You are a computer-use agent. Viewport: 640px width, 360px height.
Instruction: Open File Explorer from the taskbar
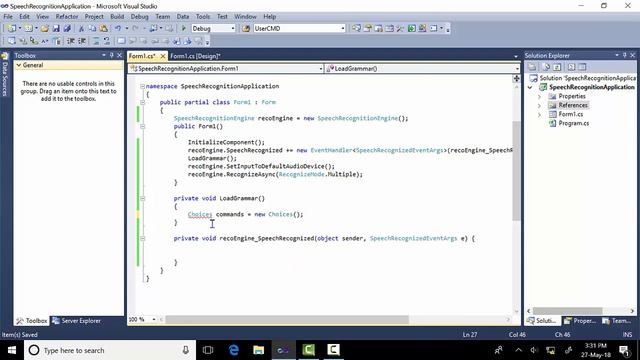point(258,350)
